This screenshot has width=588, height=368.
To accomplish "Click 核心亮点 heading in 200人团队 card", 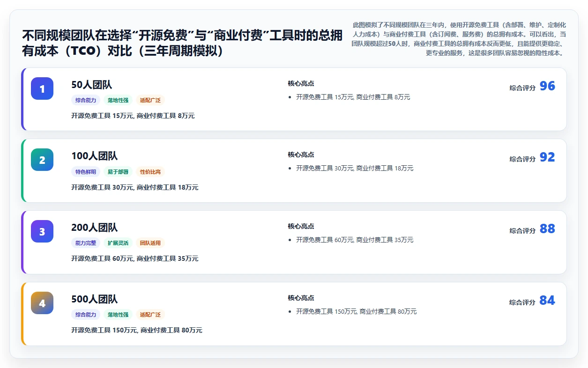I will pos(301,226).
